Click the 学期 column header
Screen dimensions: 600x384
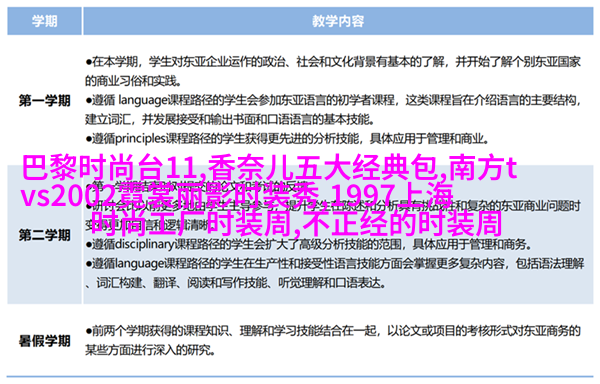pyautogui.click(x=44, y=21)
